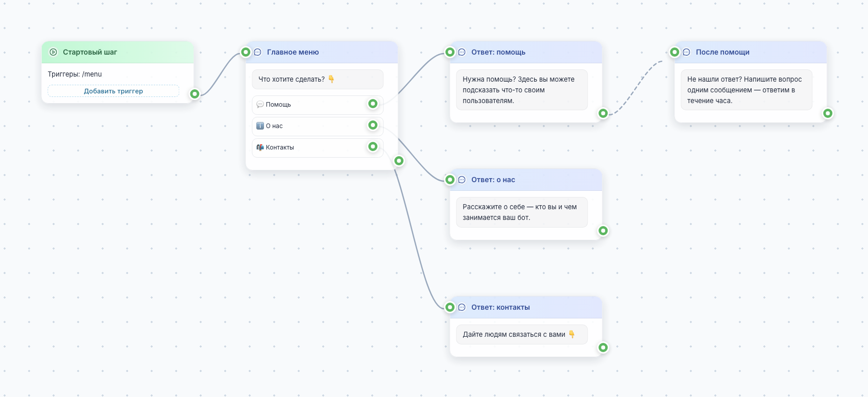
Task: Click input connector of После помощи node
Action: pos(674,52)
